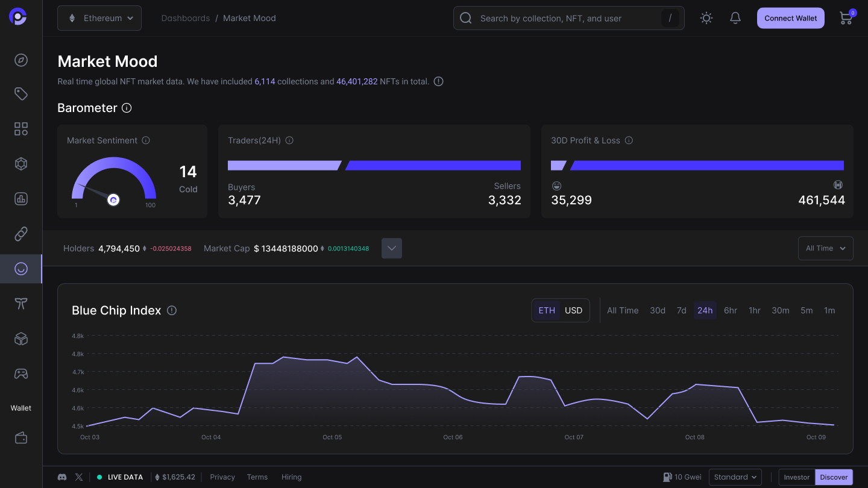Viewport: 868px width, 488px height.
Task: Select the 1hr chart range
Action: [x=755, y=310]
